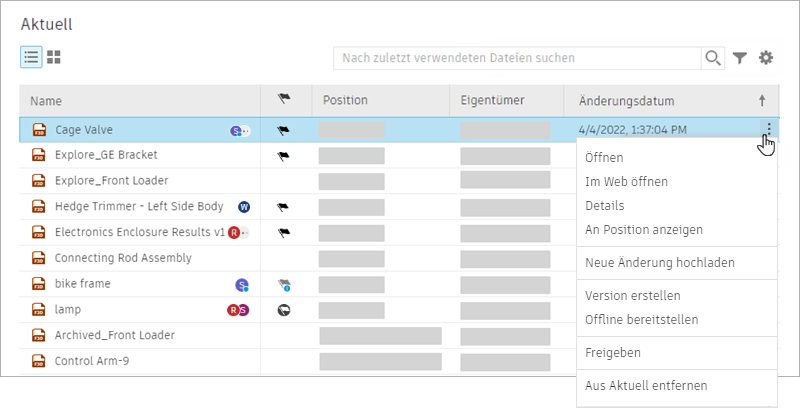
Task: Open the settings gear menu
Action: pos(766,58)
